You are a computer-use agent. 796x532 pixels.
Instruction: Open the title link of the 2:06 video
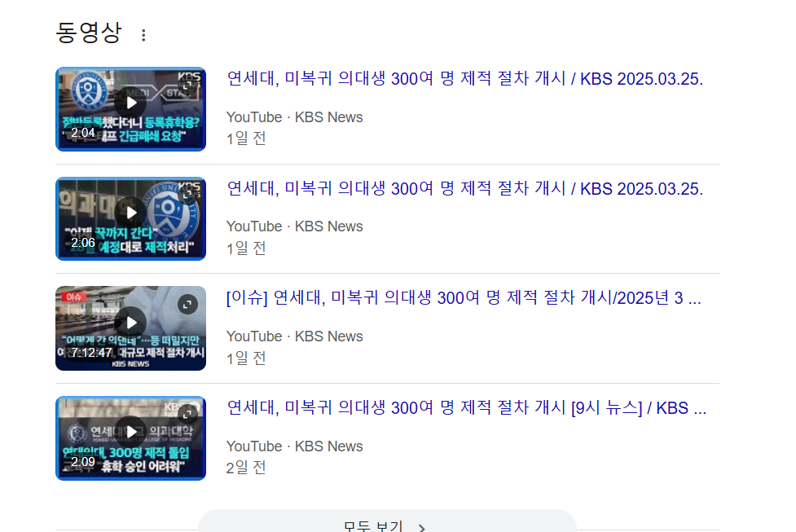point(464,189)
